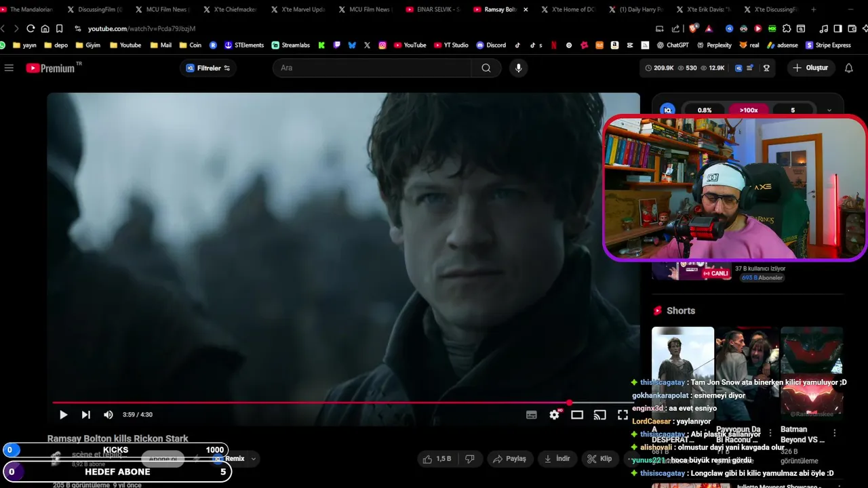
Task: Open the Oluştur create button
Action: point(811,68)
